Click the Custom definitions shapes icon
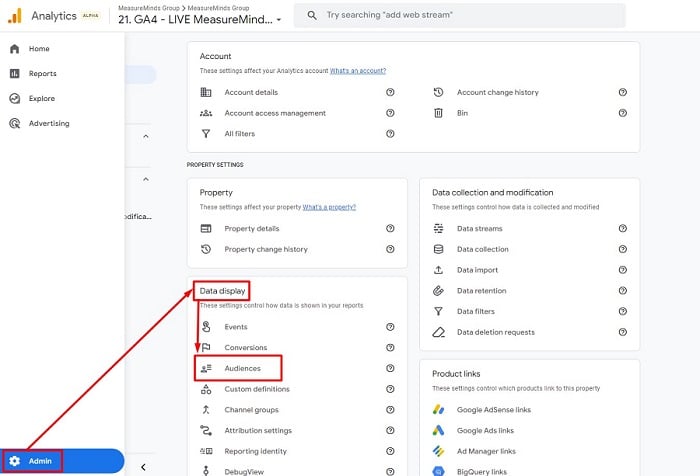The image size is (700, 476). pos(206,389)
